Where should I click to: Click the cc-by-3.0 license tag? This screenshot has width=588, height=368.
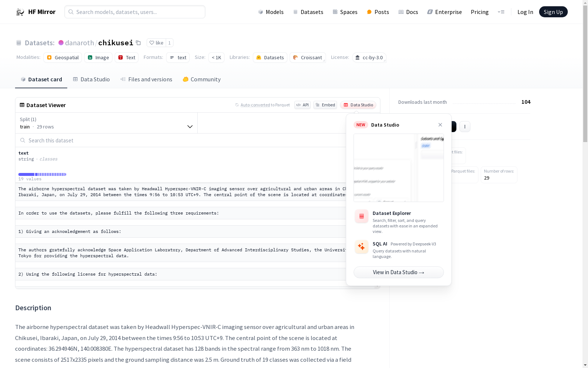[x=369, y=57]
